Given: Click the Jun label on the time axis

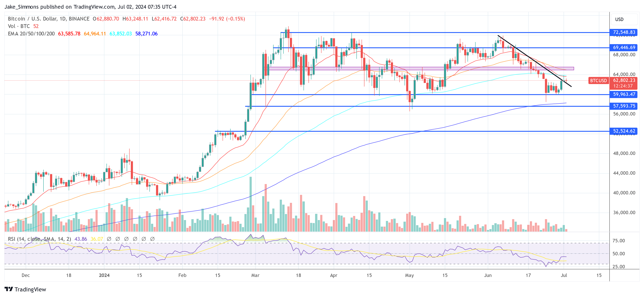Looking at the screenshot, I should point(488,275).
